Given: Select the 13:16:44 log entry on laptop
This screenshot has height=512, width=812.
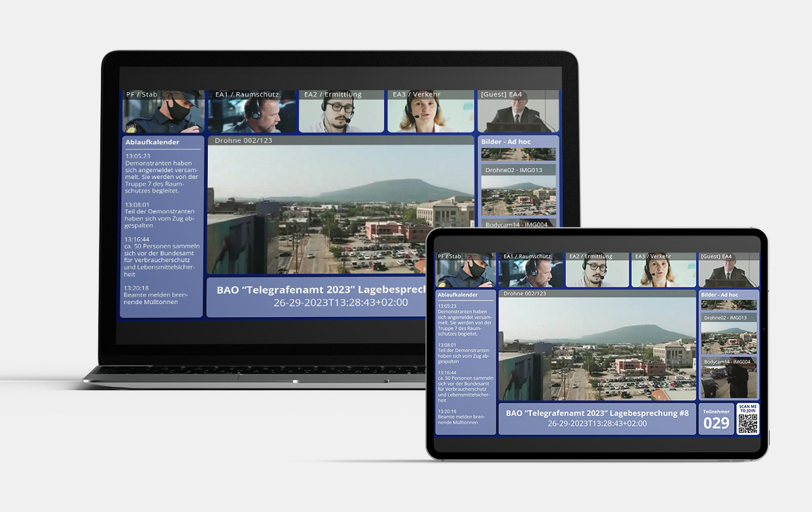Looking at the screenshot, I should (x=162, y=257).
